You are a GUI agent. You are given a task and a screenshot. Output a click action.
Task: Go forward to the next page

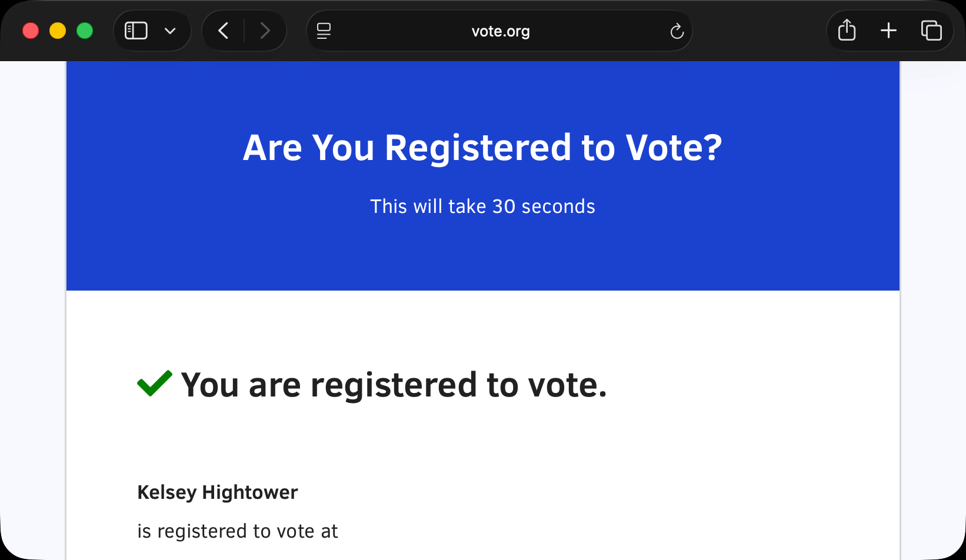coord(265,31)
